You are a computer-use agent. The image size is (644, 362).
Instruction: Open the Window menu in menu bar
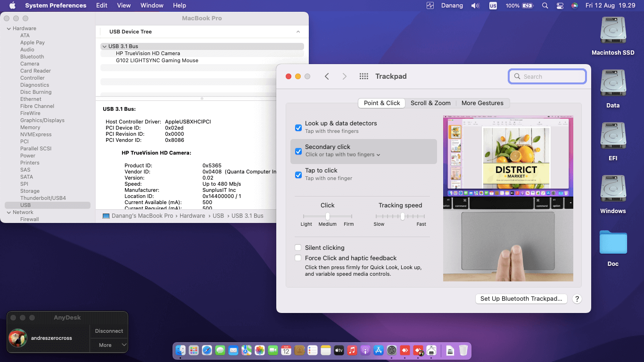pyautogui.click(x=152, y=6)
